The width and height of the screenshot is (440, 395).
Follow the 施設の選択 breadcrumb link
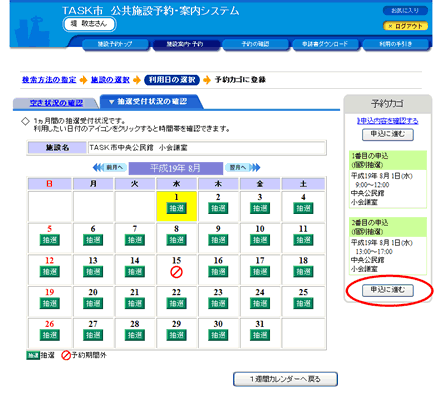tap(110, 80)
